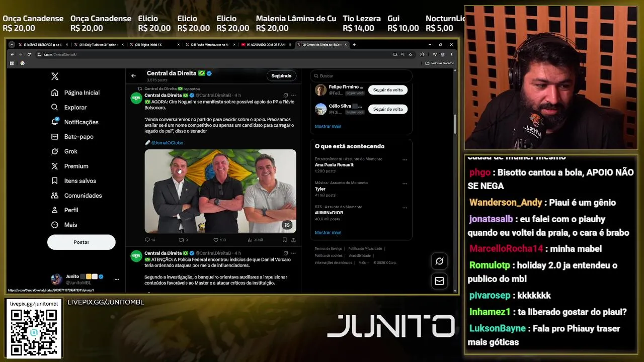Click the browser back navigation arrow
The width and height of the screenshot is (644, 362).
pos(13,54)
